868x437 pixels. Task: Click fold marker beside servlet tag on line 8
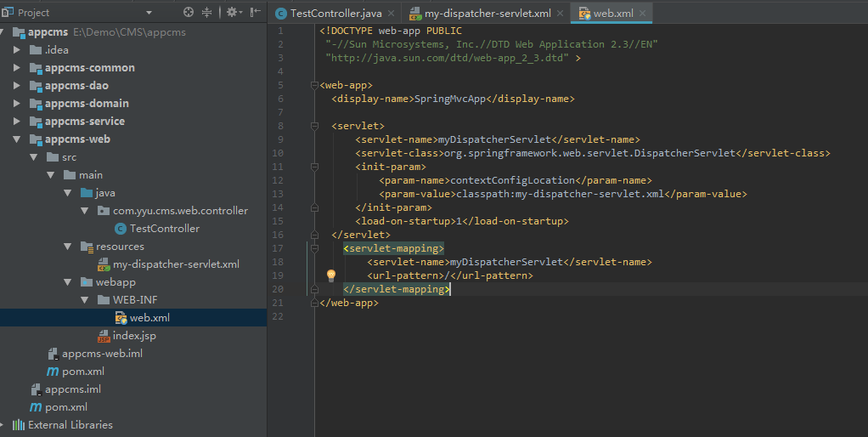315,126
